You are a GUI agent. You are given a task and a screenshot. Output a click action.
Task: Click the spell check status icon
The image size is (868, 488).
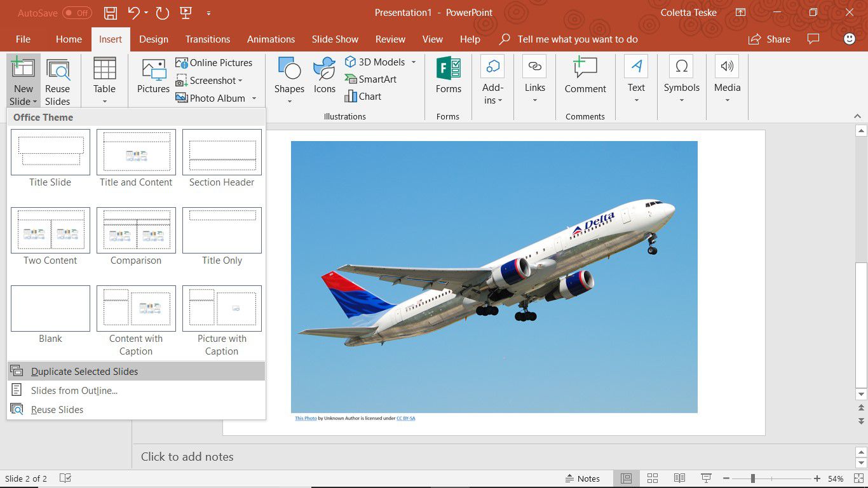[x=65, y=478]
